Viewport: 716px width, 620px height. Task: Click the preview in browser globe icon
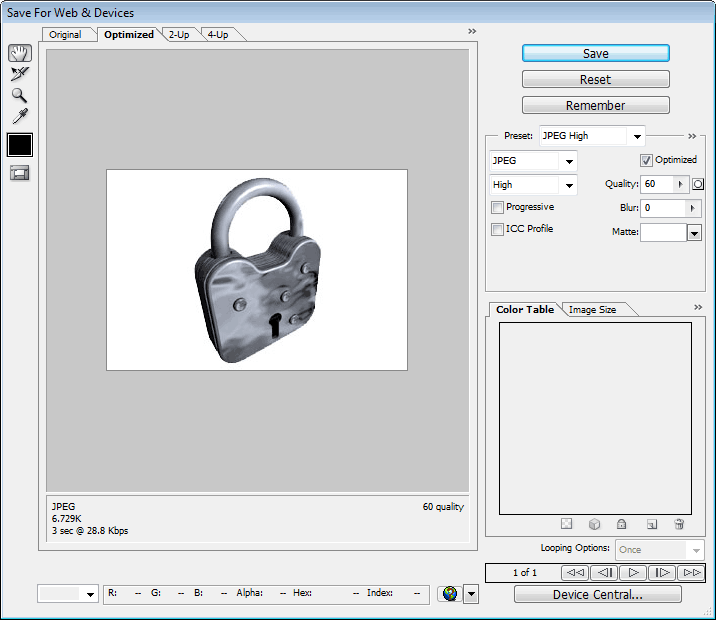[x=450, y=594]
